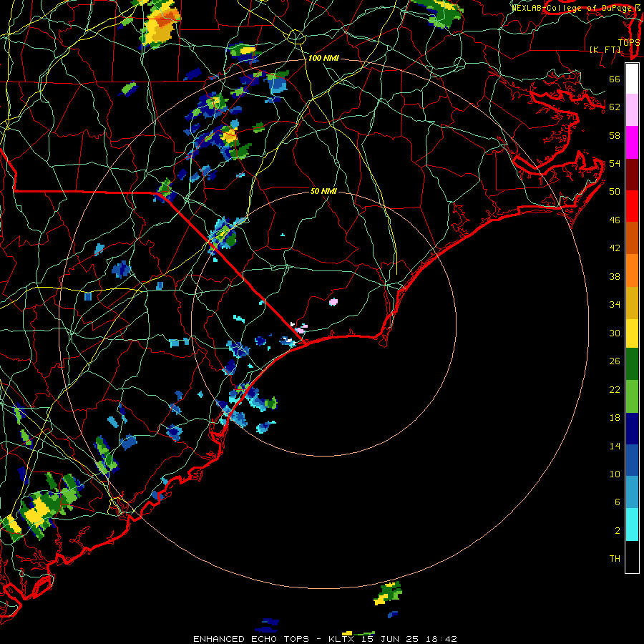Screen dimensions: 644x644
Task: Click the "50 NMI" range ring label
Action: 323,191
